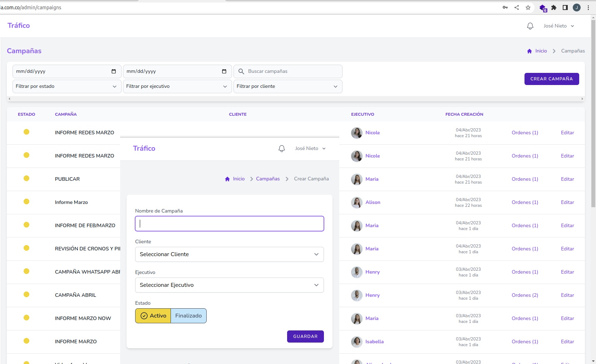Expand the Filtrar por ejecutivo dropdown
This screenshot has width=596, height=364.
click(177, 86)
